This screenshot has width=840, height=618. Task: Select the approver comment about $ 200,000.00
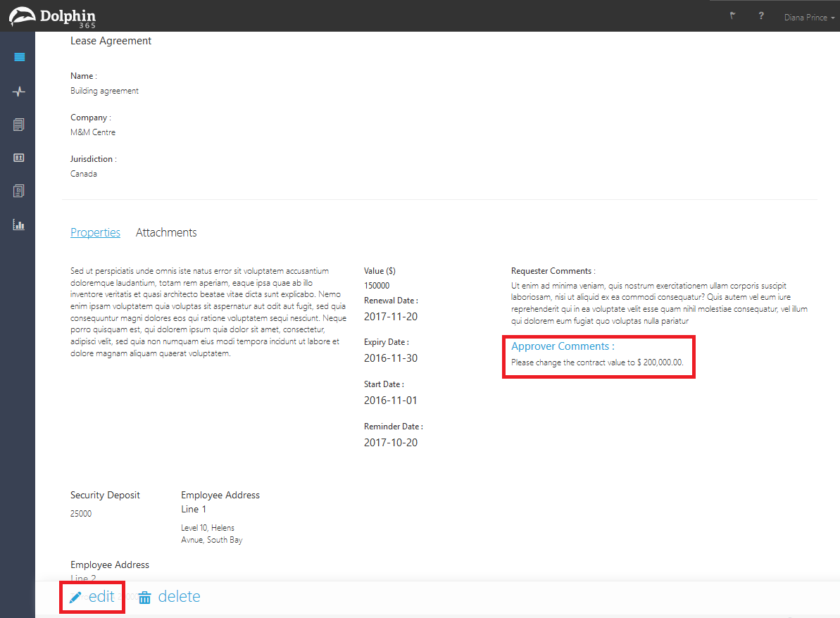pyautogui.click(x=597, y=362)
